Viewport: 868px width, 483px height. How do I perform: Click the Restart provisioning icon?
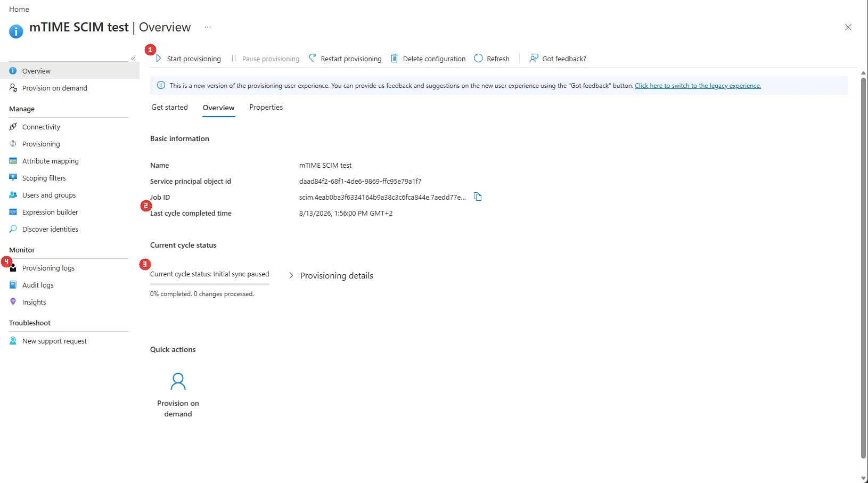[x=313, y=58]
